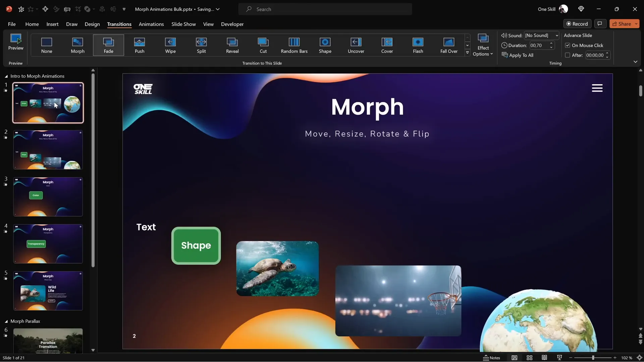The width and height of the screenshot is (644, 362).
Task: Switch to Reading View
Action: click(544, 358)
